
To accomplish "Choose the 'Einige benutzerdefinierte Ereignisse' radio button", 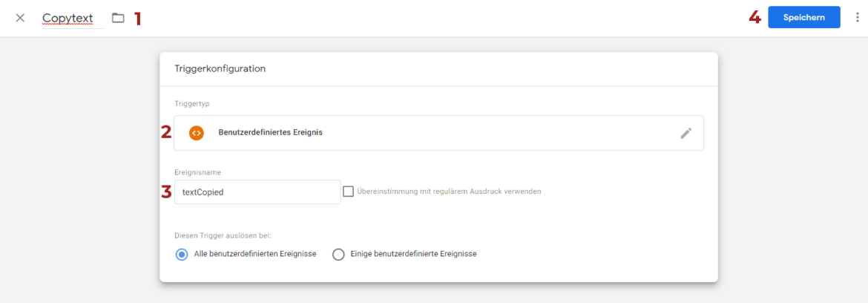I will click(338, 254).
